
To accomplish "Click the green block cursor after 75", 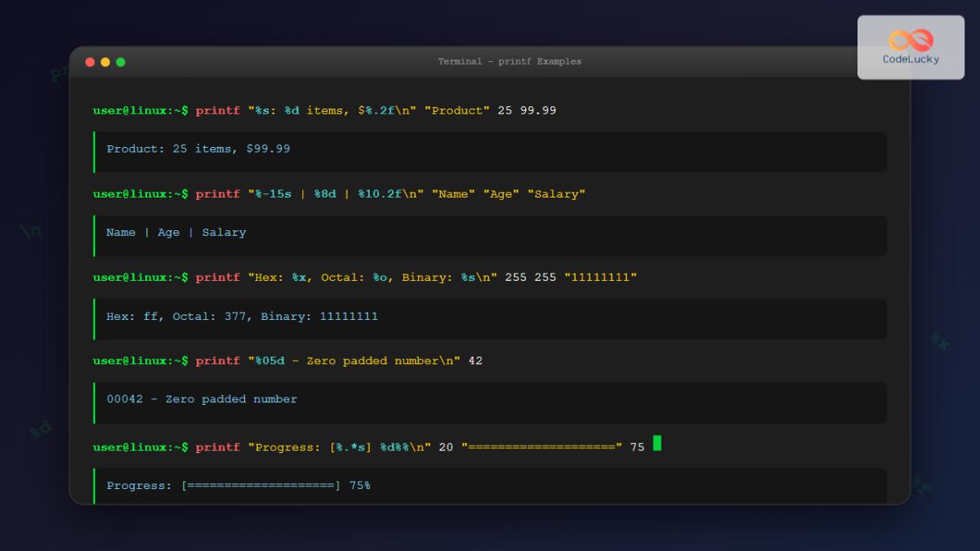I will pyautogui.click(x=657, y=443).
